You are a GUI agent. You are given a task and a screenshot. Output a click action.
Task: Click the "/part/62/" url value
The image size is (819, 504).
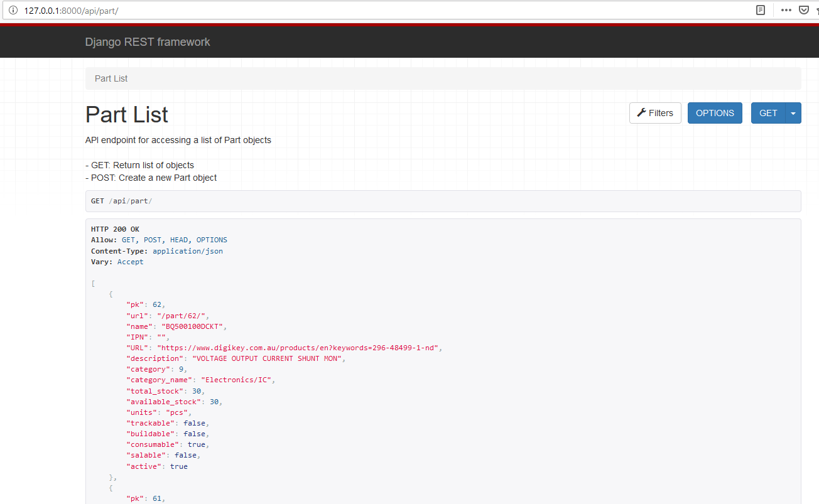[x=182, y=316]
